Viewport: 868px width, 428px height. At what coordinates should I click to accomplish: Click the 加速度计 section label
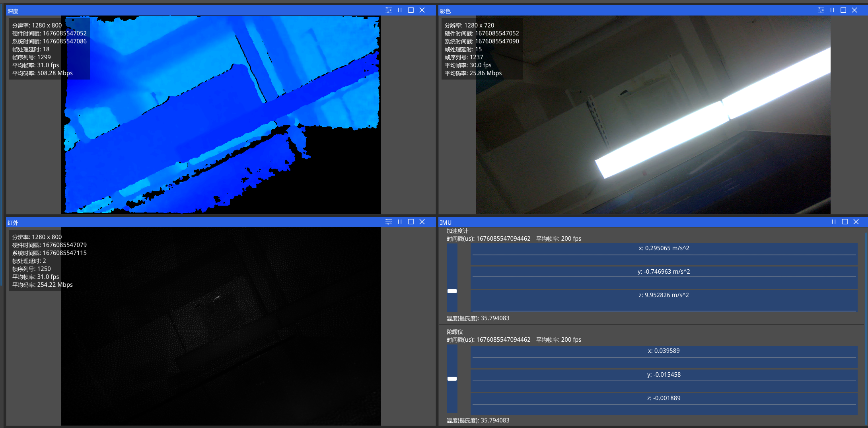point(457,231)
